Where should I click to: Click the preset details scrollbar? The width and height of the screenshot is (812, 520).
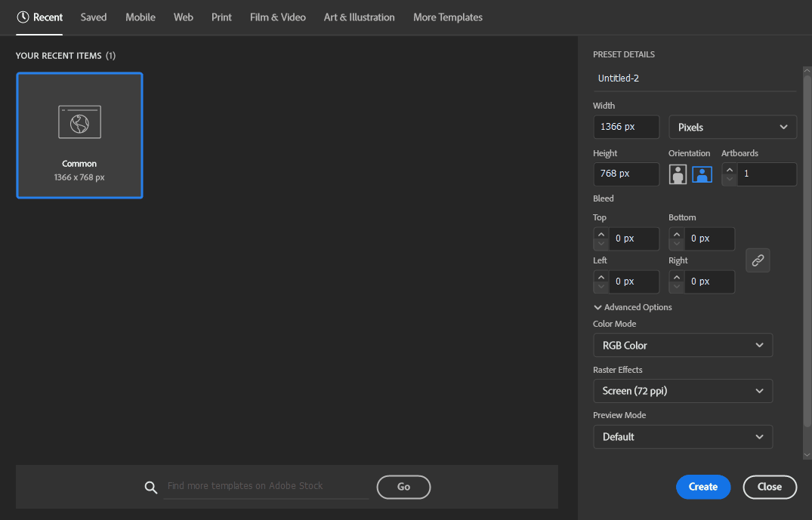click(807, 249)
